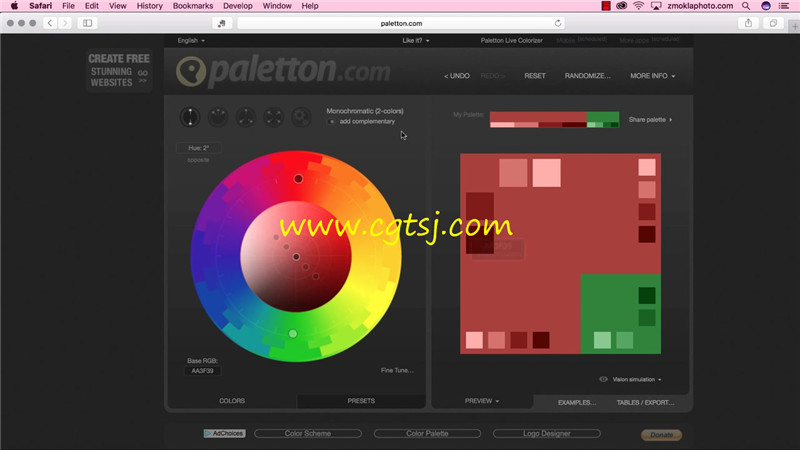Screen dimensions: 800x450
Task: Click the My Palette color strip
Action: click(x=555, y=119)
